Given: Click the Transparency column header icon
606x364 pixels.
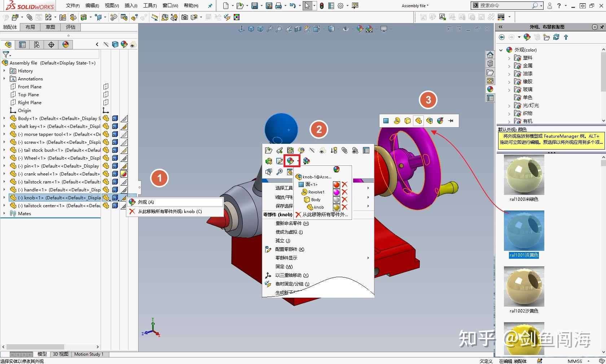Looking at the screenshot, I should (133, 44).
